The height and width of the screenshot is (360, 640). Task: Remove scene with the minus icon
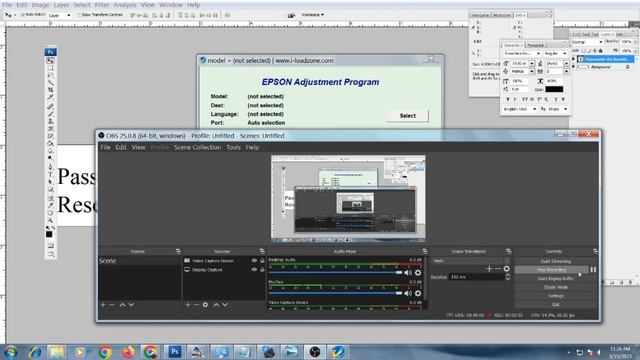111,304
